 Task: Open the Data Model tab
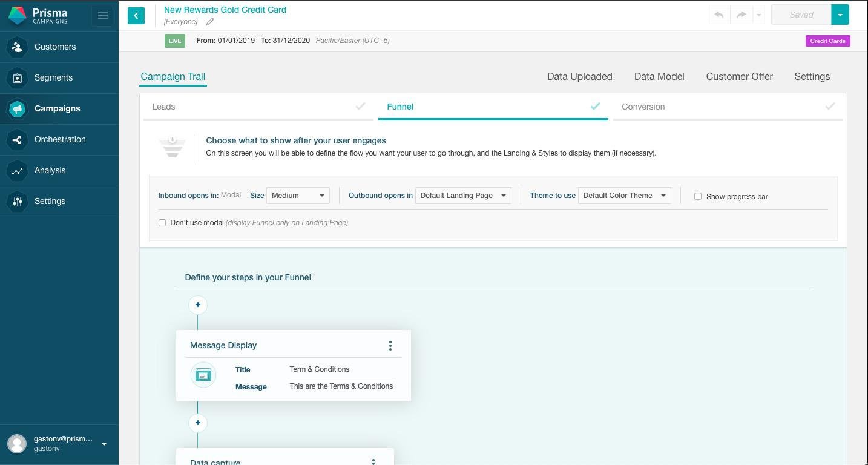[x=659, y=76]
